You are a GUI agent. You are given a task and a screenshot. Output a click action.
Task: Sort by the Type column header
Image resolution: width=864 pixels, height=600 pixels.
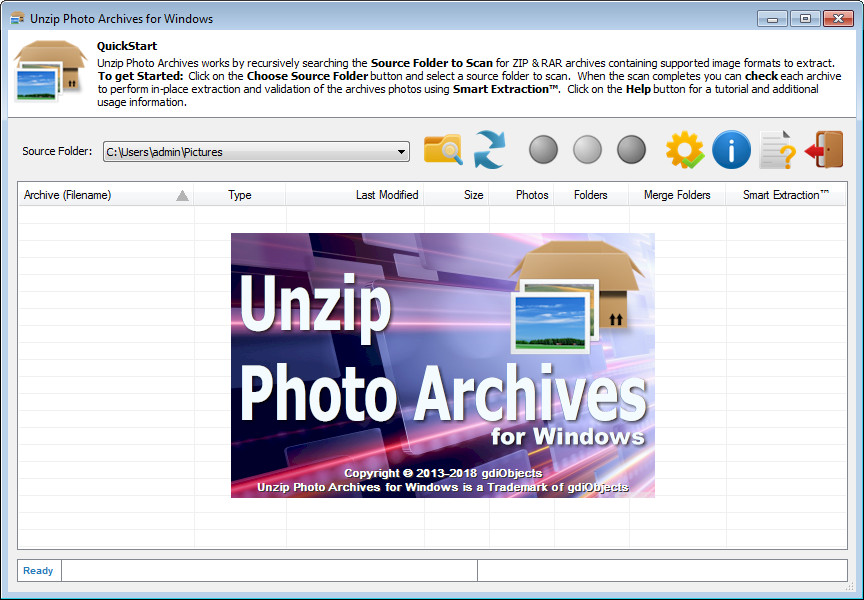tap(240, 195)
